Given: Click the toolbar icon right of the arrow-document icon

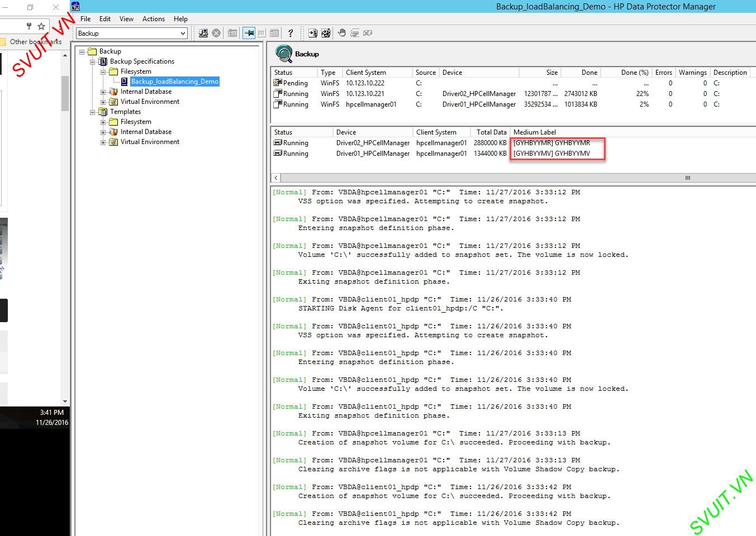Looking at the screenshot, I should point(326,33).
